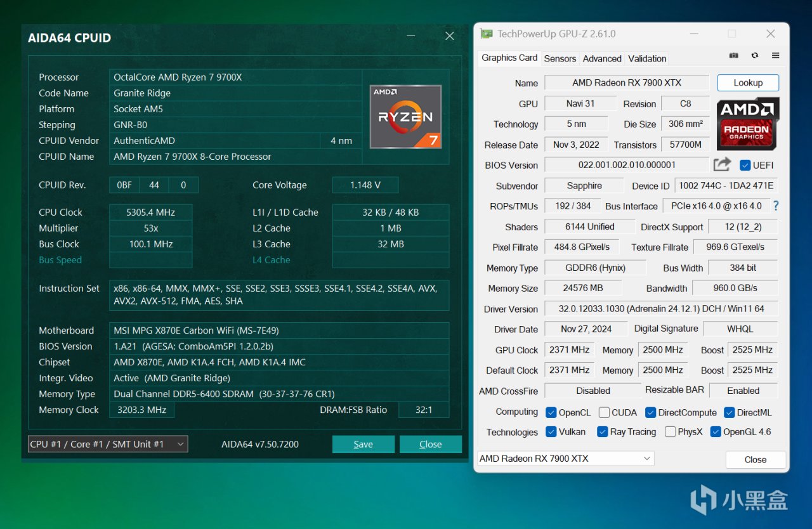Open GPU selection dropdown in GPU-Z
812x529 pixels.
pos(565,459)
